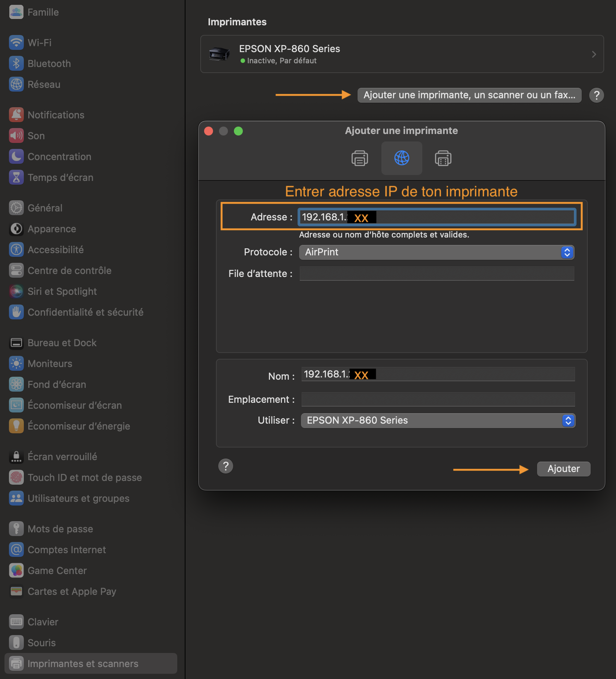Switch to the default printer tab icon
The image size is (616, 679).
coord(359,158)
